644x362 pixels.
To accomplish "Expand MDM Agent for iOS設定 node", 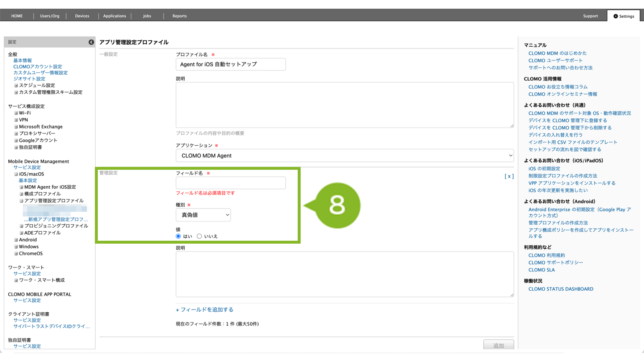I will [21, 187].
